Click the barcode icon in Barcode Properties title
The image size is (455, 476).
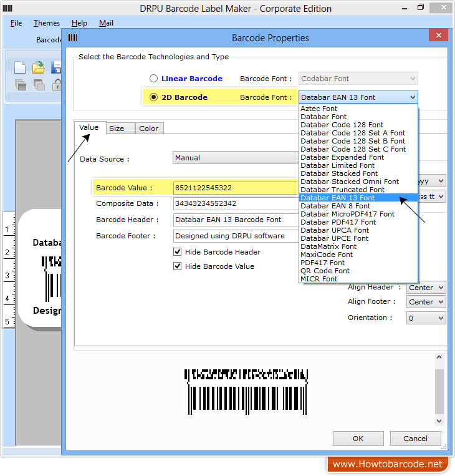72,37
